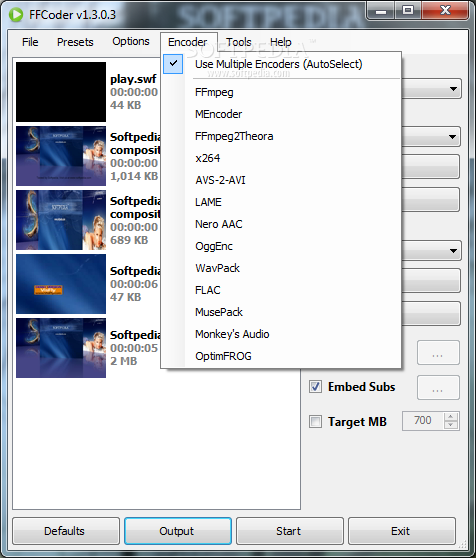This screenshot has height=558, width=476.
Task: Click the play.swf file name
Action: click(x=133, y=79)
